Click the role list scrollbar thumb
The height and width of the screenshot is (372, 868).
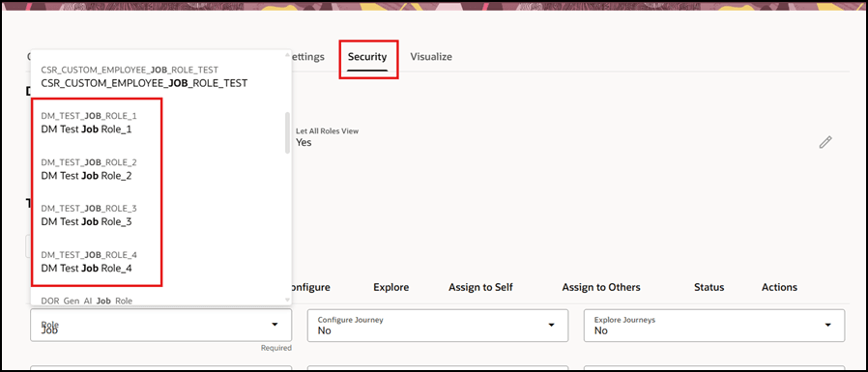[x=287, y=133]
